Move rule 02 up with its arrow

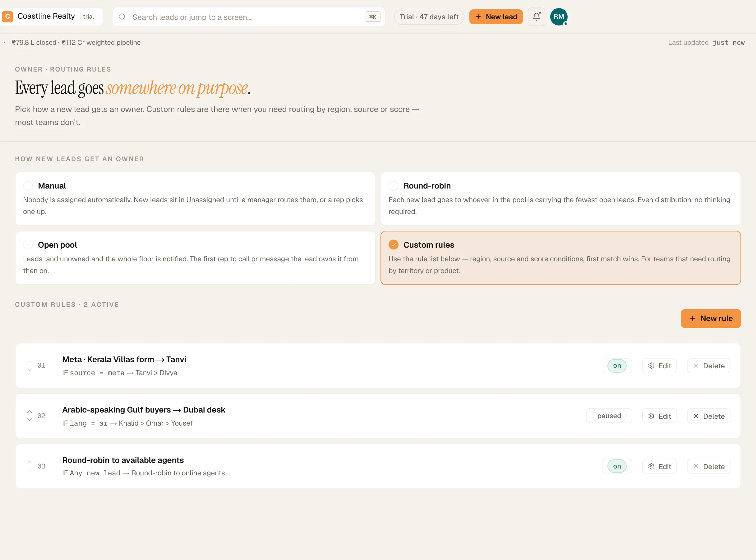(x=30, y=412)
